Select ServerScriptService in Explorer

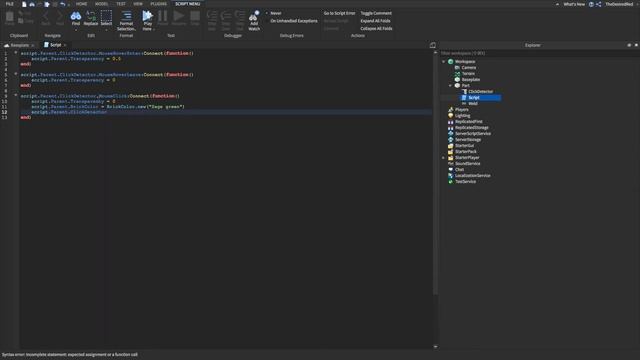[x=473, y=133]
